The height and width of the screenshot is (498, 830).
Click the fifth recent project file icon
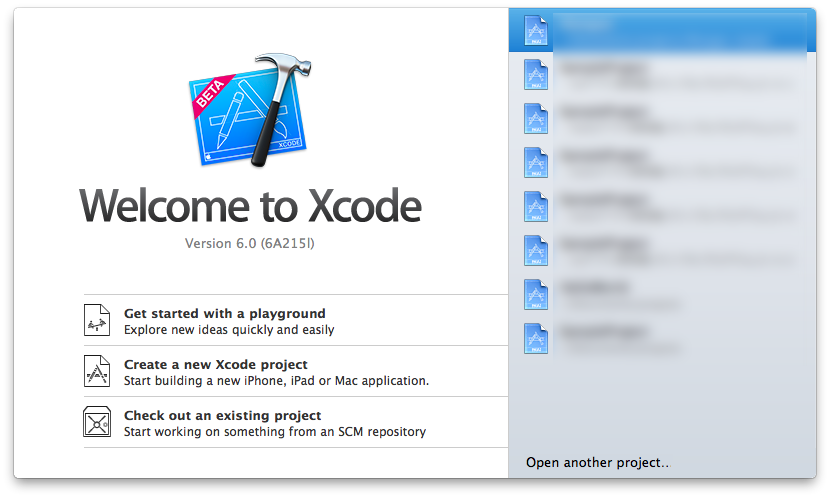click(x=536, y=206)
